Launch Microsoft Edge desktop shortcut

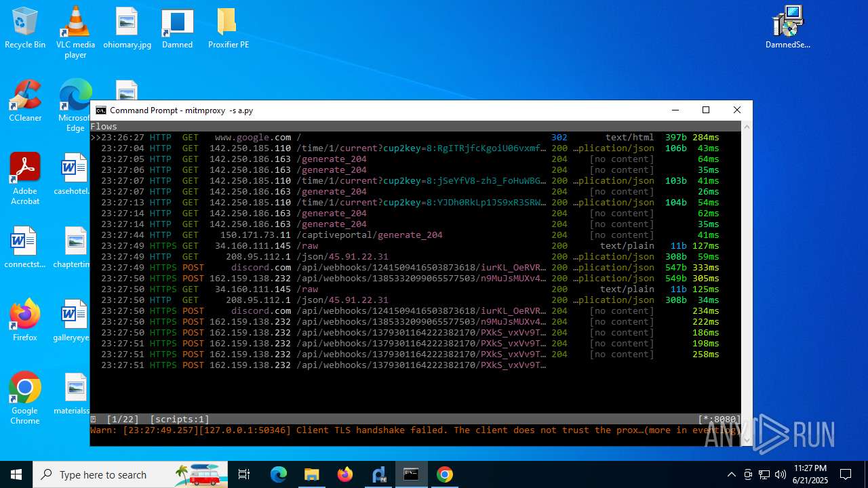point(75,106)
